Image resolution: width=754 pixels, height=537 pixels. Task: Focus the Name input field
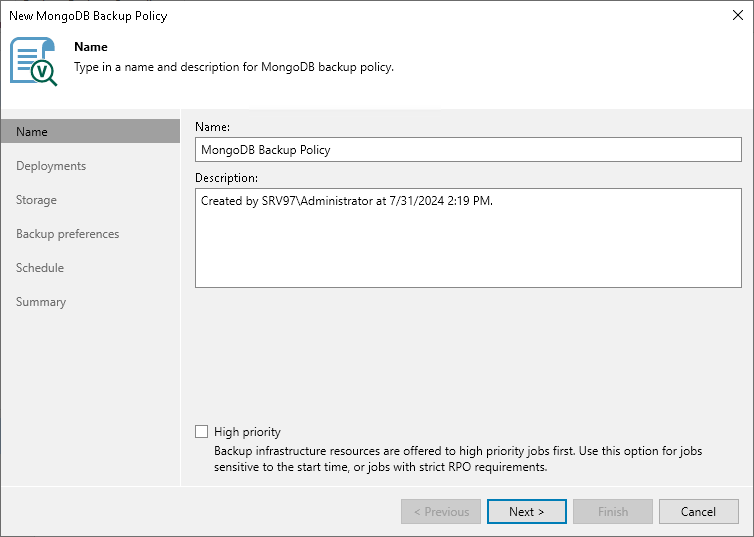click(x=468, y=150)
